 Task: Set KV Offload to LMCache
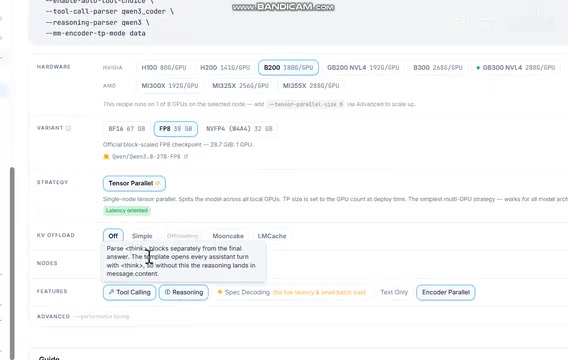(x=272, y=236)
